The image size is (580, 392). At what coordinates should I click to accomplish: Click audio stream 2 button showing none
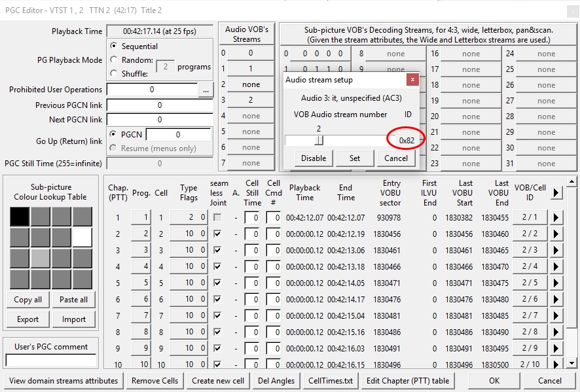pos(251,84)
